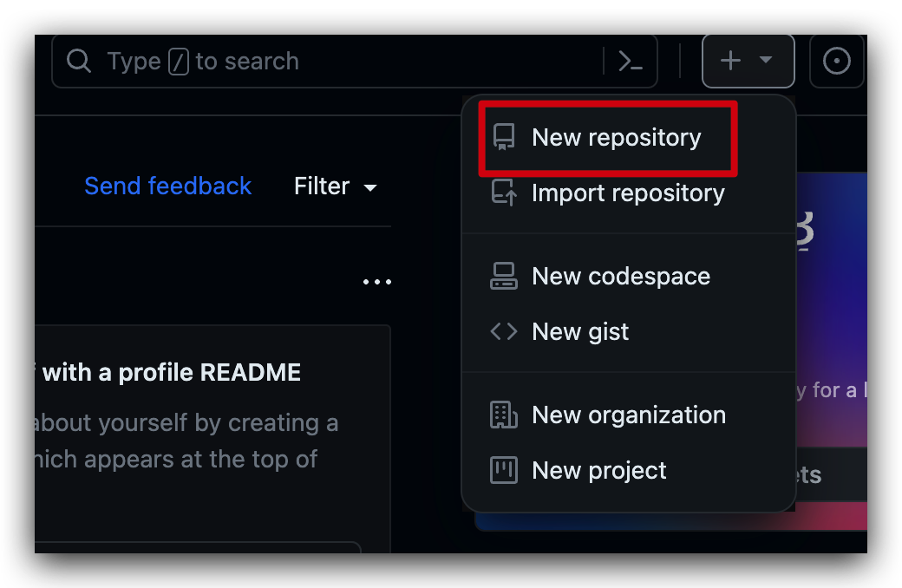902x588 pixels.
Task: Click the code brackets icon beside New gist
Action: tap(503, 331)
